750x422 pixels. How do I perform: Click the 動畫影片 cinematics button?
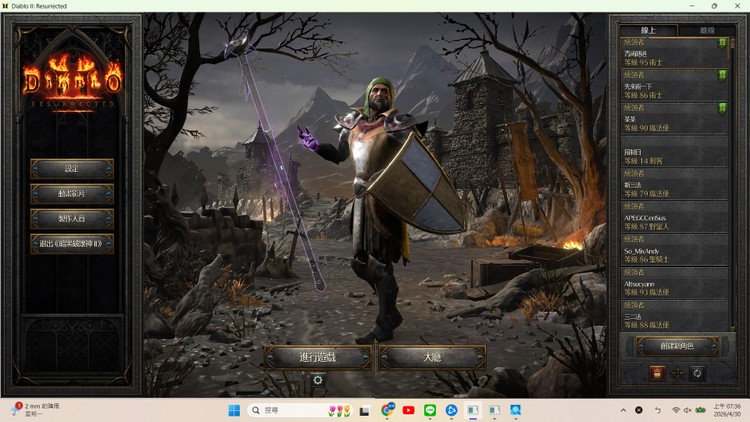click(72, 193)
